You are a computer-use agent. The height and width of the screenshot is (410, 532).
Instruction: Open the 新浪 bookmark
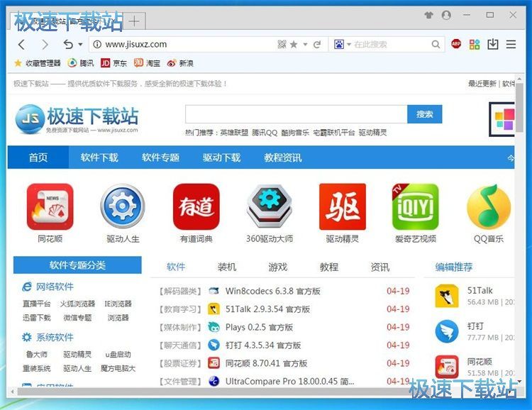coord(180,63)
